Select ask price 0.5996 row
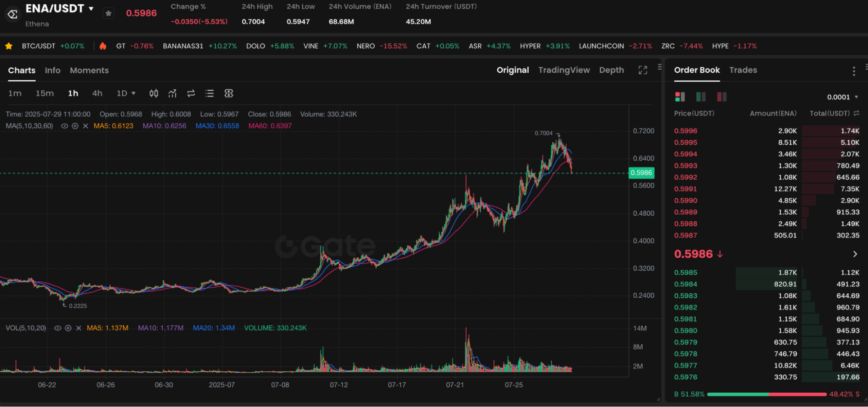The image size is (868, 407). coord(766,131)
